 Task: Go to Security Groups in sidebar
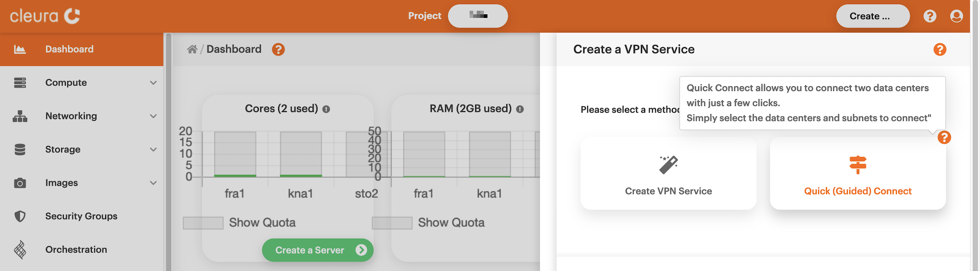pyautogui.click(x=81, y=216)
